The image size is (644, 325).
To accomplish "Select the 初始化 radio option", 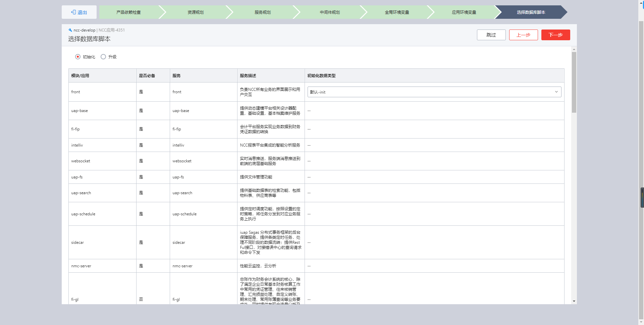I will (78, 57).
